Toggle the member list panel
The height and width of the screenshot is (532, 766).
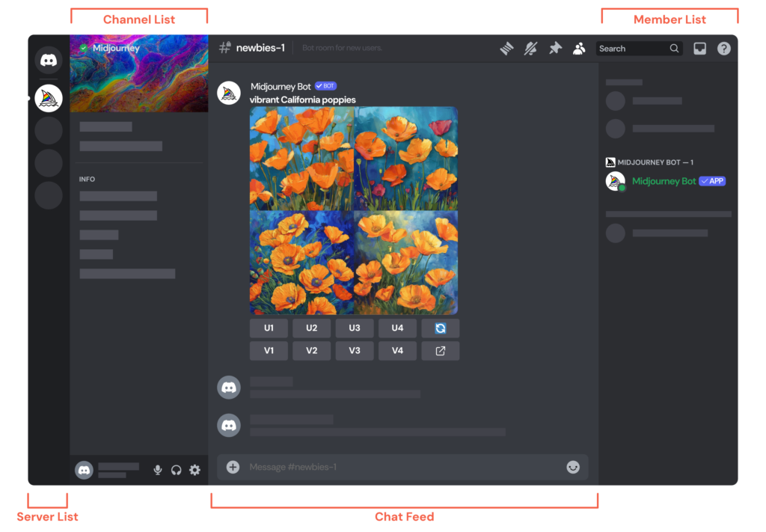click(579, 48)
